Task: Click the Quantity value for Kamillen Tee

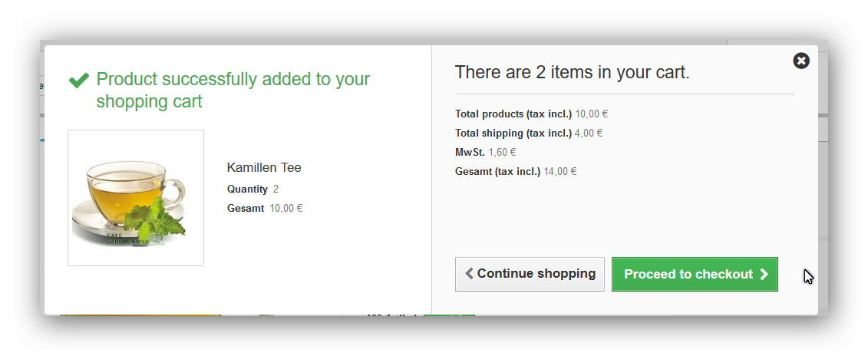Action: click(x=276, y=190)
